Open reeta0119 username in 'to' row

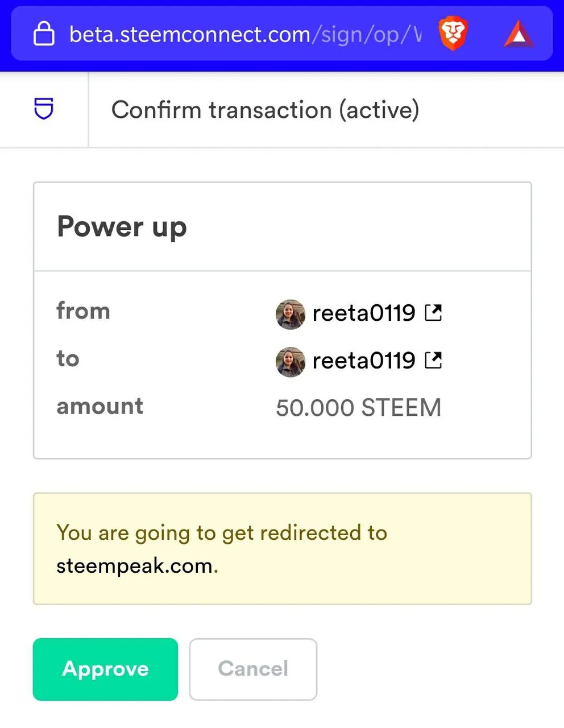[x=364, y=361]
